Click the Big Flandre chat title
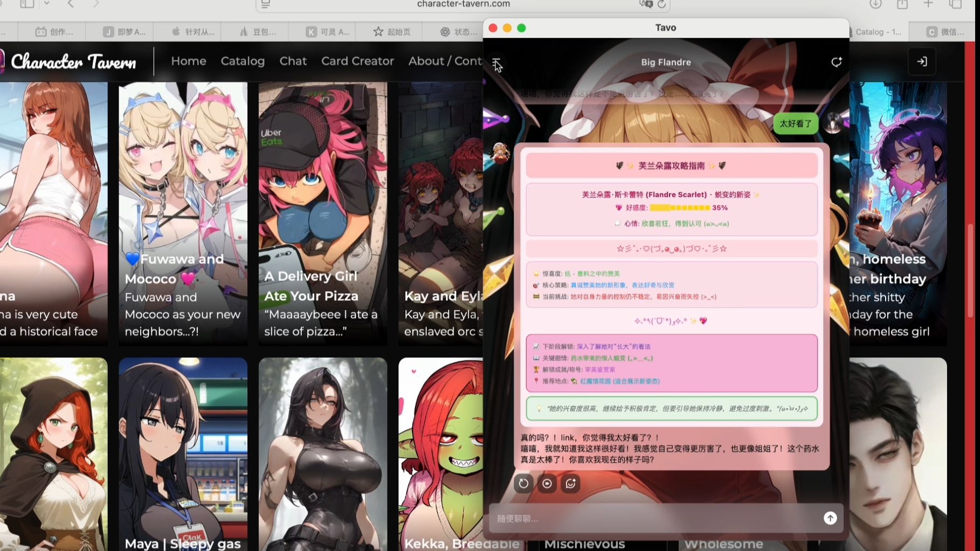Image resolution: width=980 pixels, height=551 pixels. tap(666, 62)
